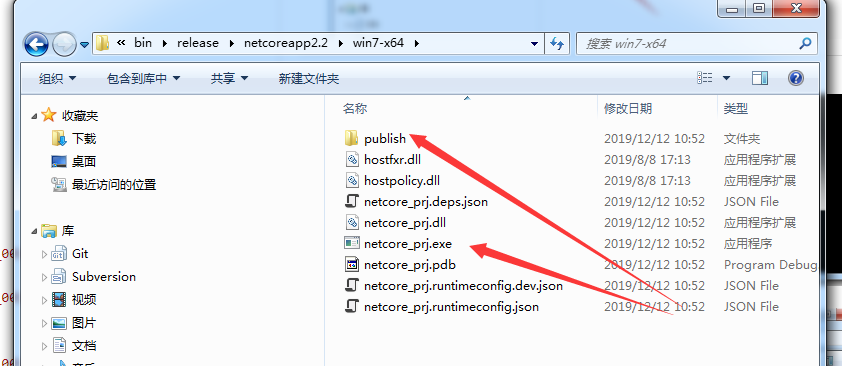Open 下载 in the favorites
Screen dimensions: 842x366
point(84,138)
